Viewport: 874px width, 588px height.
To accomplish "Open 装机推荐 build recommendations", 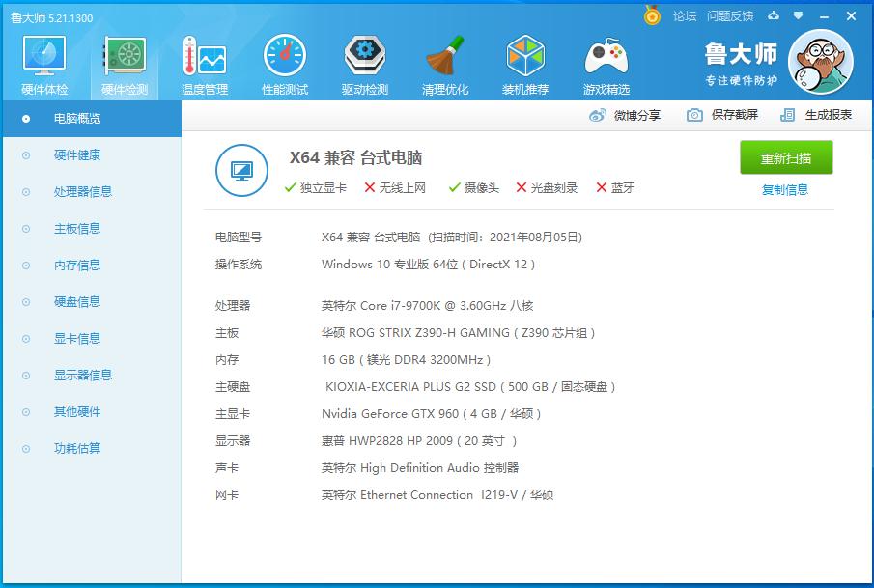I will 524,63.
